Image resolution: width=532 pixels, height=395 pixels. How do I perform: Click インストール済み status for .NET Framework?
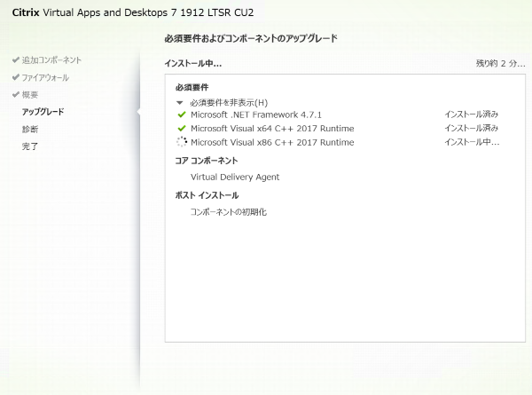(x=472, y=115)
